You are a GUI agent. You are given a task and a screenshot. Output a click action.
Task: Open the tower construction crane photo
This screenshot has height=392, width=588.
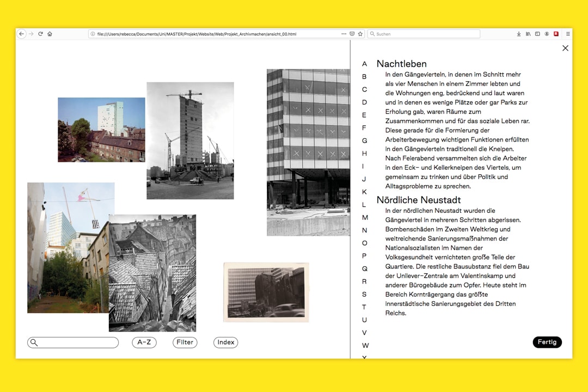coord(190,140)
